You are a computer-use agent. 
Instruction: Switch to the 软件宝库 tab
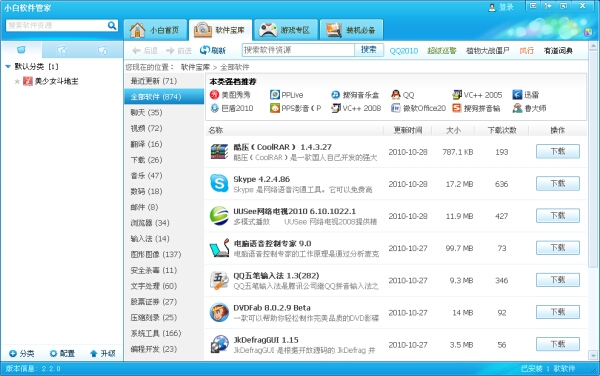221,30
